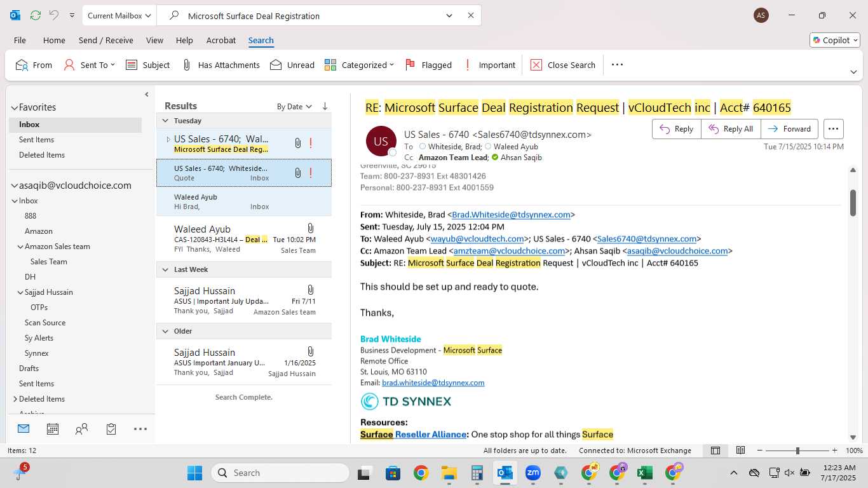Screen dimensions: 868x488
Task: Click Forward button
Action: tap(789, 129)
